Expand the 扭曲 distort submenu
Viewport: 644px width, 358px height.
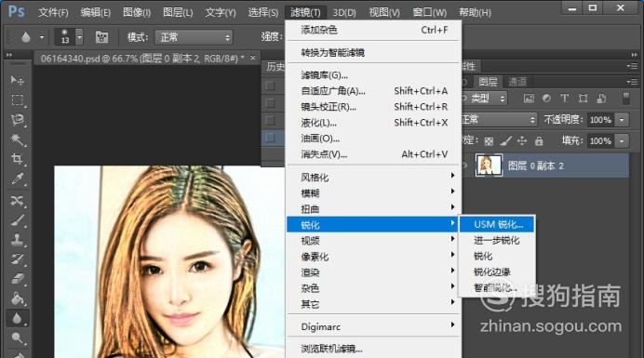tap(373, 208)
